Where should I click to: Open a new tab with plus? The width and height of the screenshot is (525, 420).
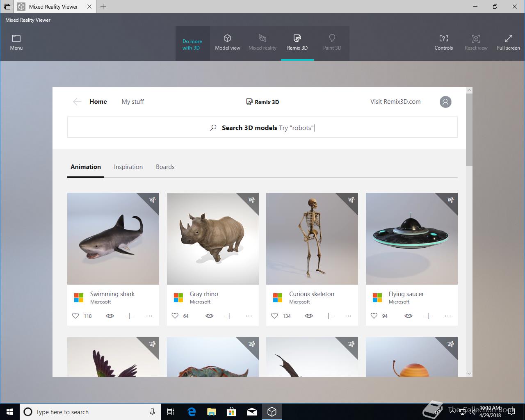103,7
